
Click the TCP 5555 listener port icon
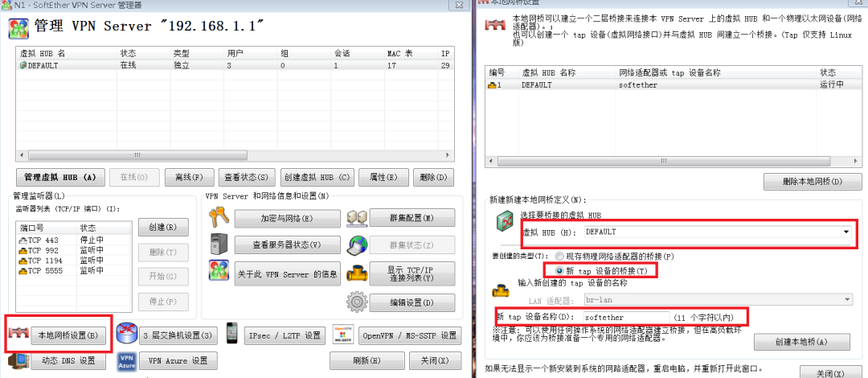tap(23, 270)
